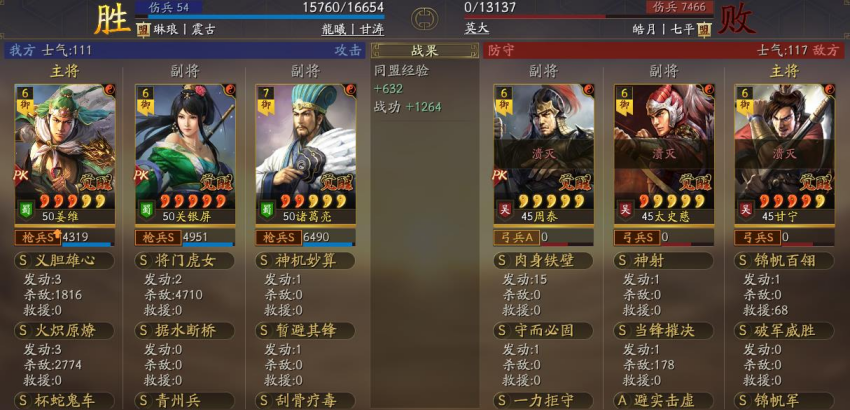Select the 锦帆百翎 skill label
This screenshot has width=850, height=410.
(x=784, y=261)
